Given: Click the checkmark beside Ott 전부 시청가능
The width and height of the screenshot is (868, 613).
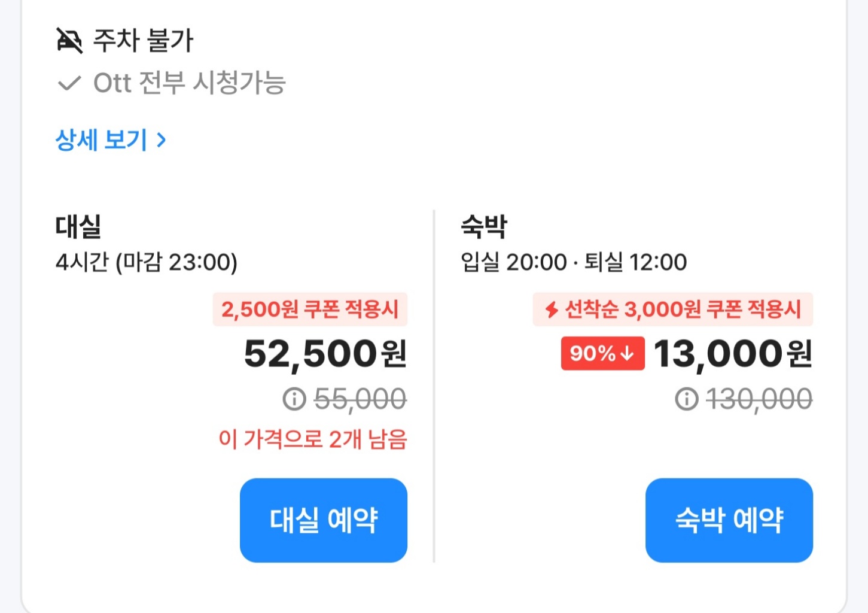Looking at the screenshot, I should [x=69, y=83].
